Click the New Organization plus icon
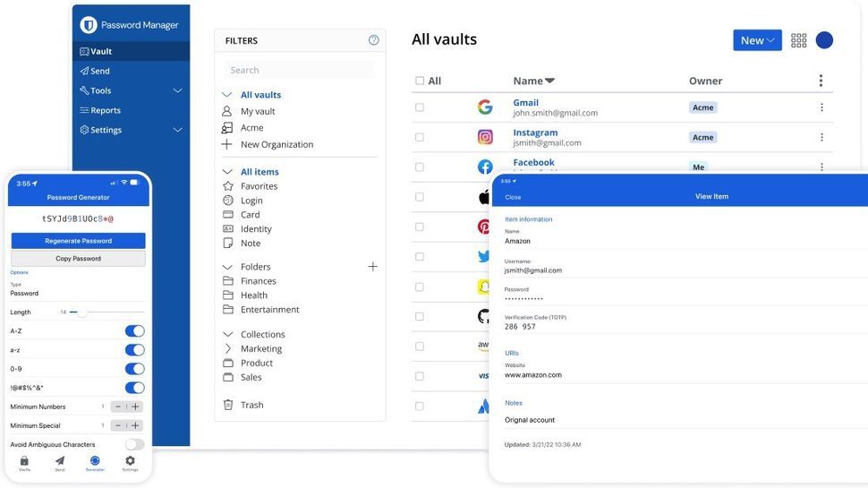 pyautogui.click(x=227, y=144)
